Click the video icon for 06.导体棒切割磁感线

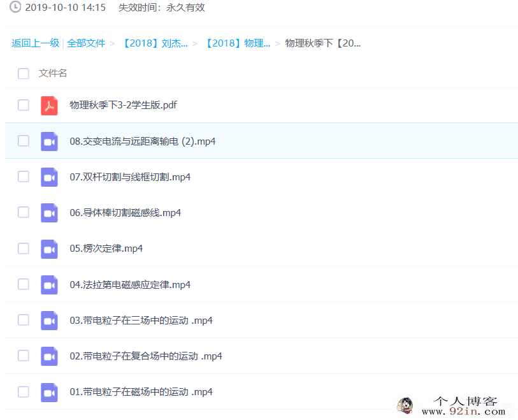[49, 213]
